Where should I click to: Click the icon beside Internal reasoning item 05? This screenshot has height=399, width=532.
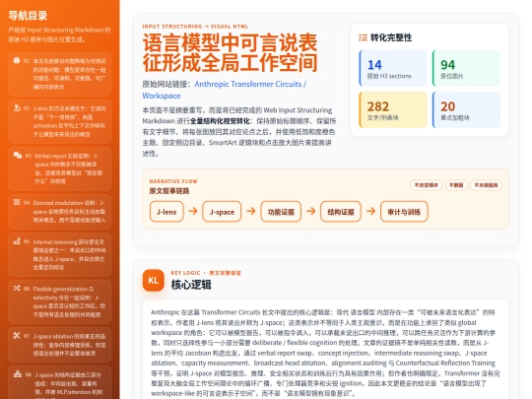point(17,241)
